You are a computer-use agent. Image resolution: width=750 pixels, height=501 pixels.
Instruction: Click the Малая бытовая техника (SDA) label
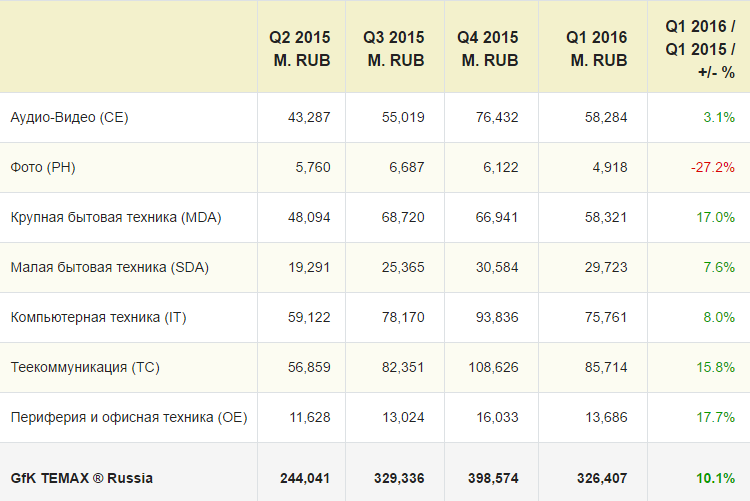point(109,268)
